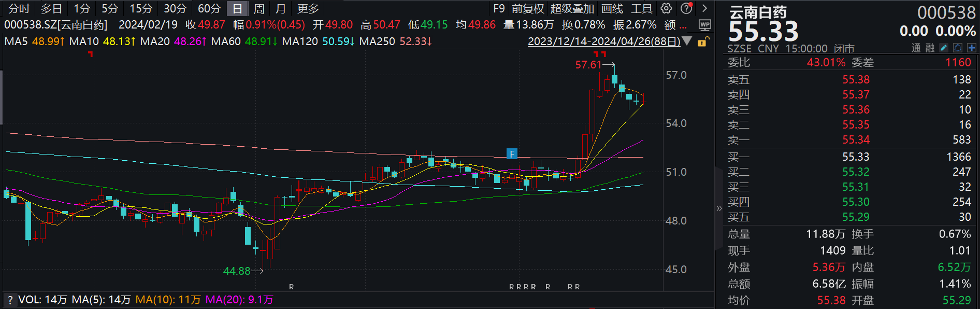Image resolution: width=980 pixels, height=309 pixels.
Task: Click the right chevron arrow in toolbar
Action: point(704,8)
